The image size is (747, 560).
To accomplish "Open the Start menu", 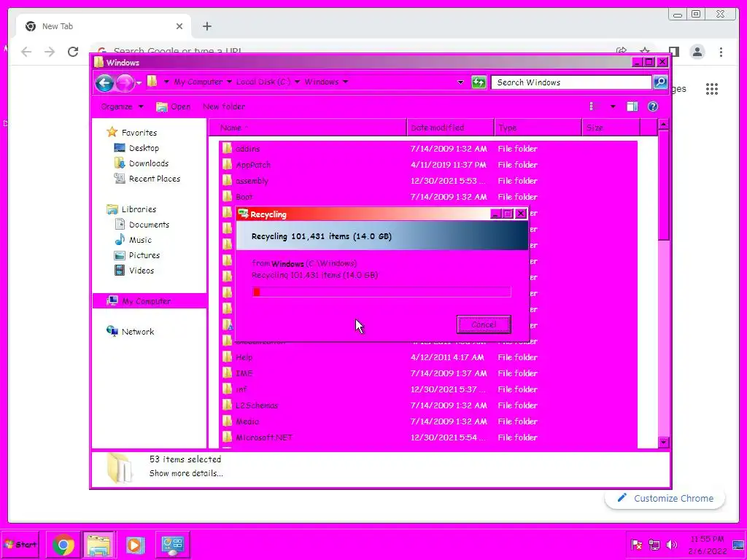I will point(20,544).
